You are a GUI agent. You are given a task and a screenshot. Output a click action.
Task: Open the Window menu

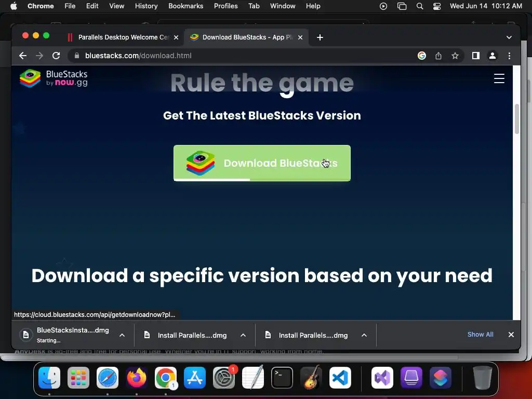[283, 6]
